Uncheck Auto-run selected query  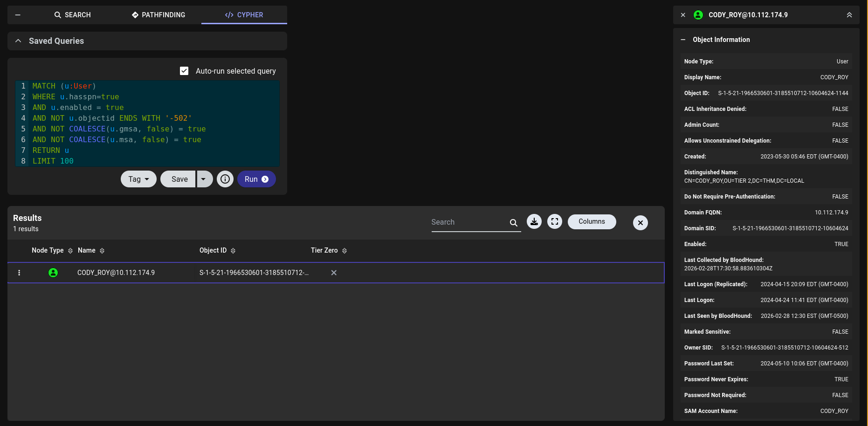tap(184, 71)
